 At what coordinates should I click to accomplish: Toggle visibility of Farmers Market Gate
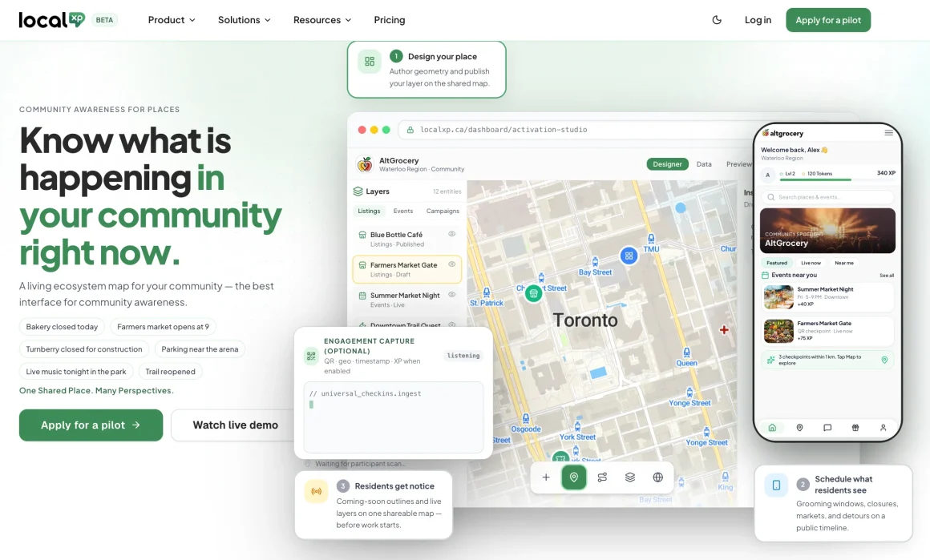coord(452,264)
